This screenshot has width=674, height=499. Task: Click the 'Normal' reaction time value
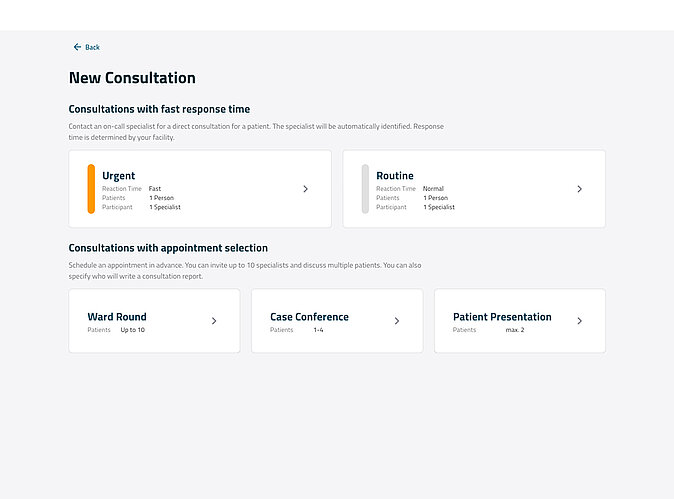click(x=433, y=189)
